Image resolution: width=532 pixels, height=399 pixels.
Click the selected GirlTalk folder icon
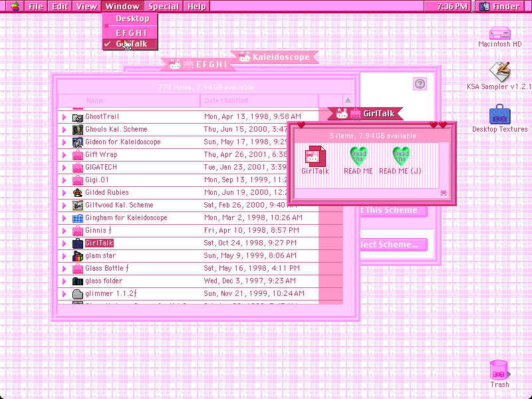(78, 243)
